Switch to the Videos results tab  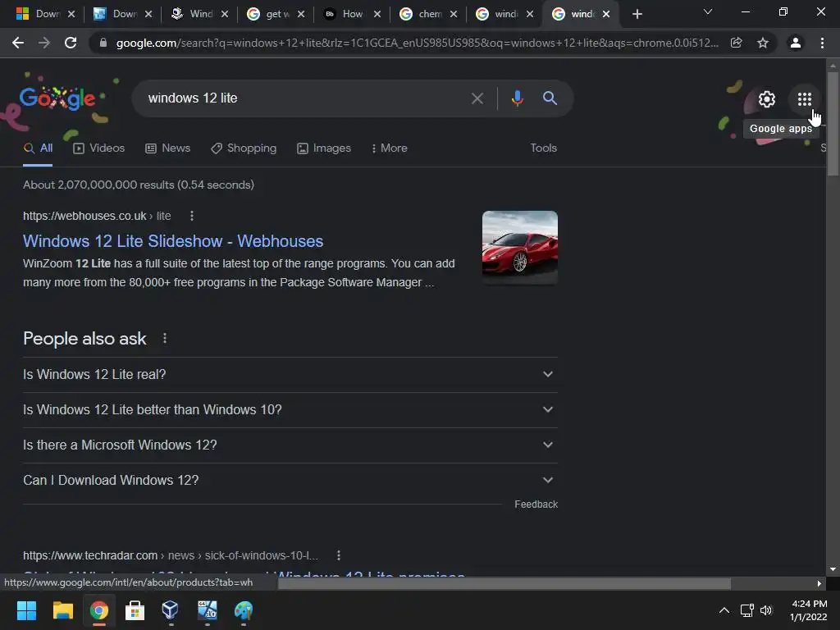[x=98, y=148]
